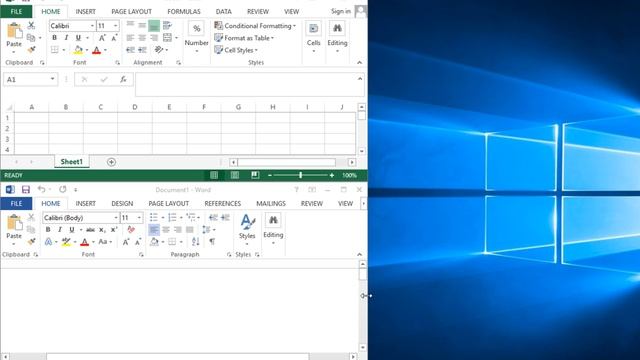This screenshot has height=360, width=640.
Task: Switch Excel to Page Break Preview view
Action: click(255, 175)
